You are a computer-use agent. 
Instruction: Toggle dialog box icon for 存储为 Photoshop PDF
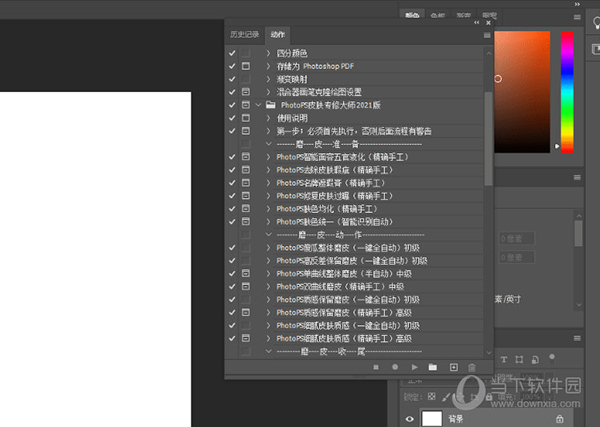(246, 65)
